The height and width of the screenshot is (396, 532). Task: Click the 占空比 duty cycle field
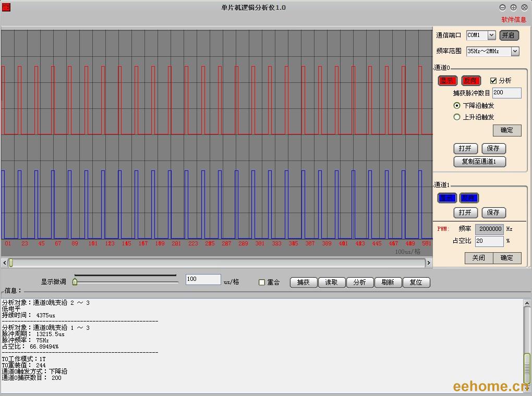pos(489,241)
